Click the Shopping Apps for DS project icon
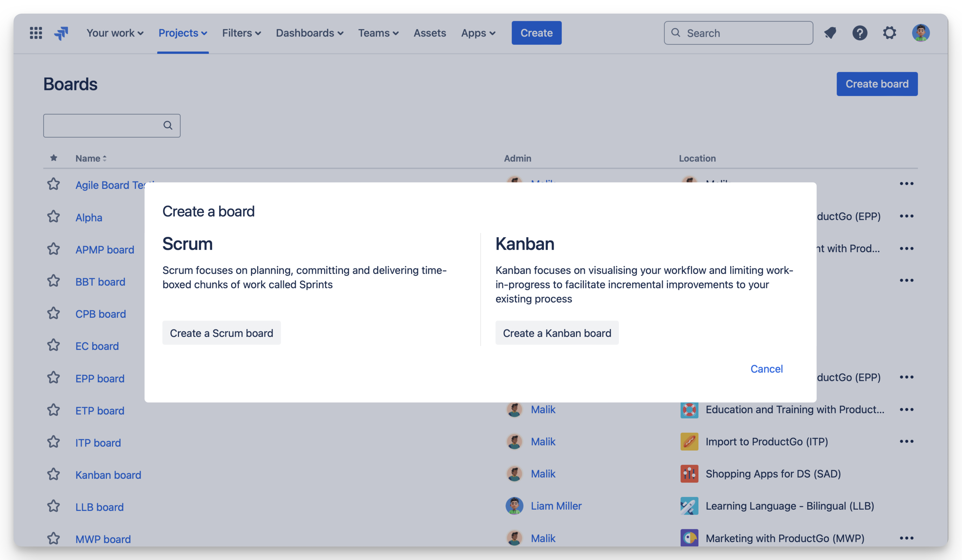Viewport: 962px width, 560px height. pyautogui.click(x=689, y=474)
